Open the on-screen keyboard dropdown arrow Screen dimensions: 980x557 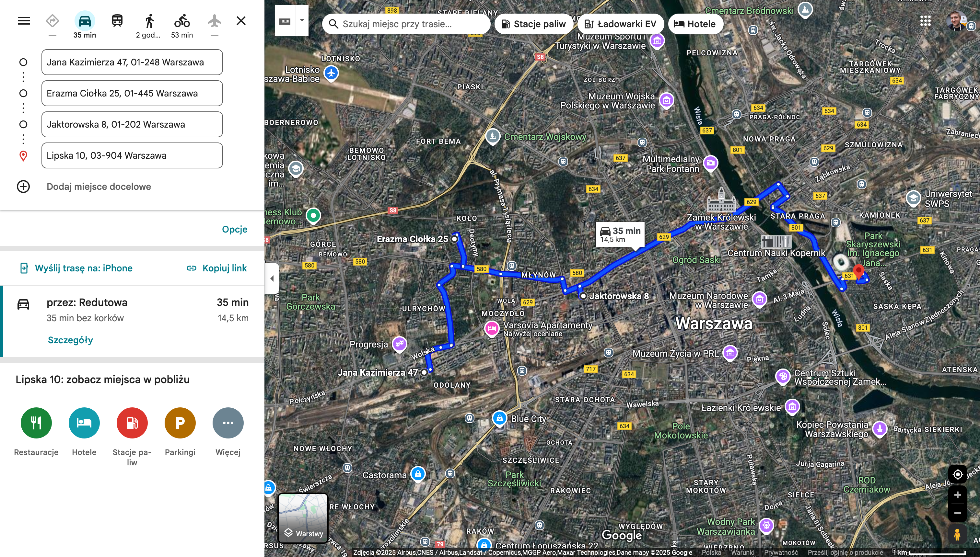tap(302, 21)
